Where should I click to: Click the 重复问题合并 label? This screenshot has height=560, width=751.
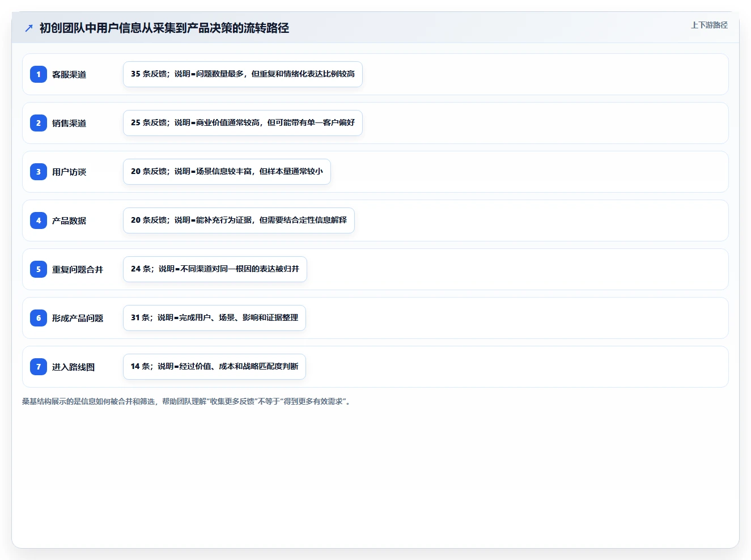(78, 269)
